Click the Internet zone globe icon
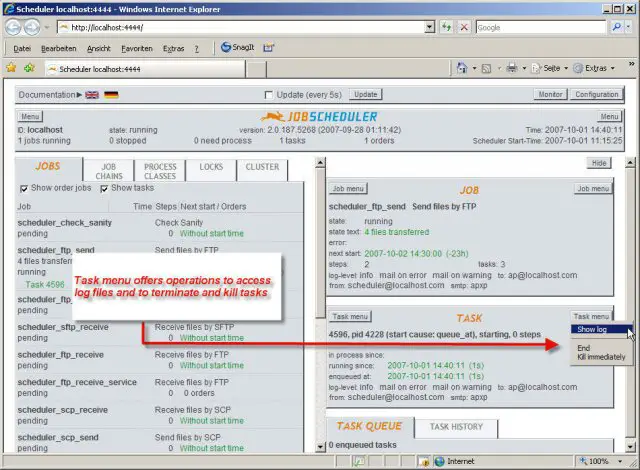 point(439,461)
